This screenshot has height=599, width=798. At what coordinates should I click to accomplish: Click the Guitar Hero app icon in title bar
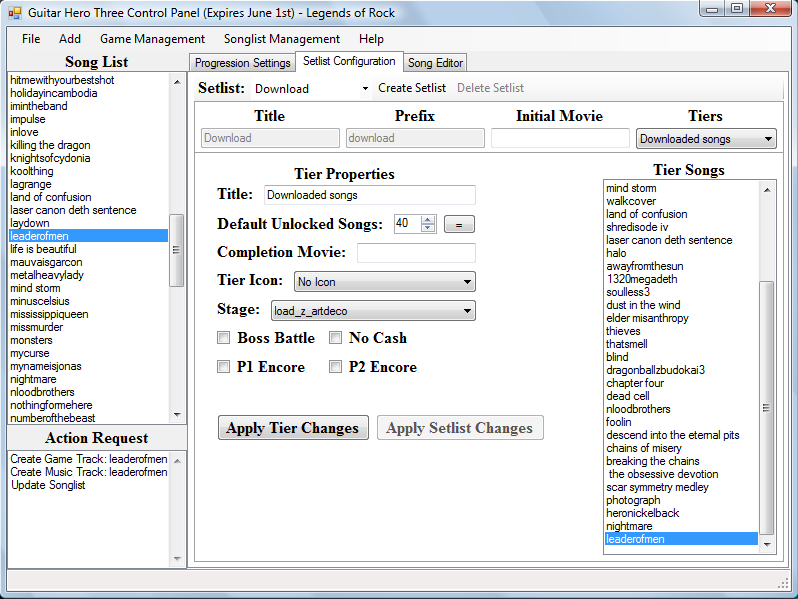[x=15, y=13]
